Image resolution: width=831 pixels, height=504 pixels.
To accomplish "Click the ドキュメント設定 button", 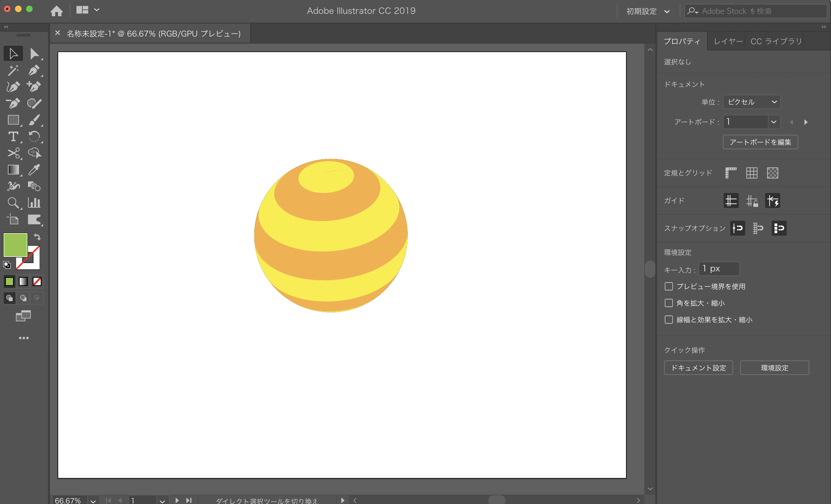I will click(x=699, y=368).
